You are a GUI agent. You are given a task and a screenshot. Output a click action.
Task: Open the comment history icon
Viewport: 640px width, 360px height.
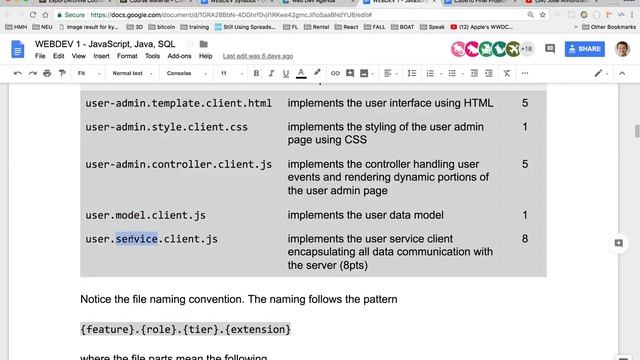[550, 49]
